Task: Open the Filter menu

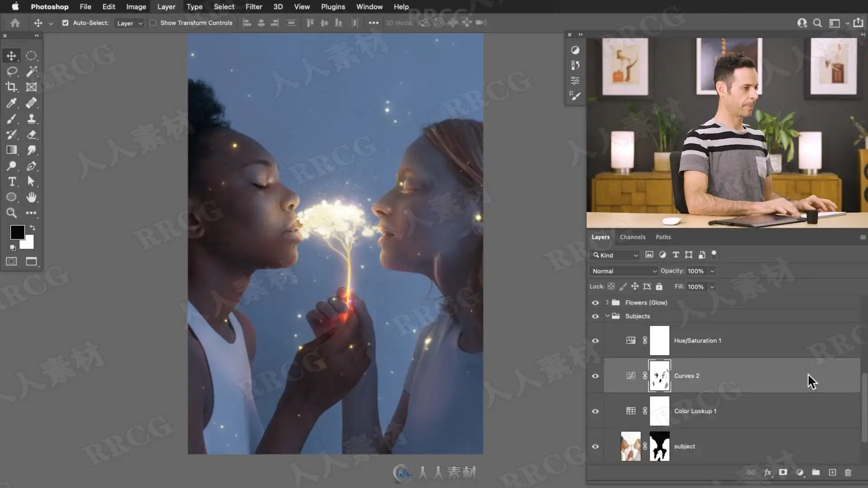Action: pos(254,7)
